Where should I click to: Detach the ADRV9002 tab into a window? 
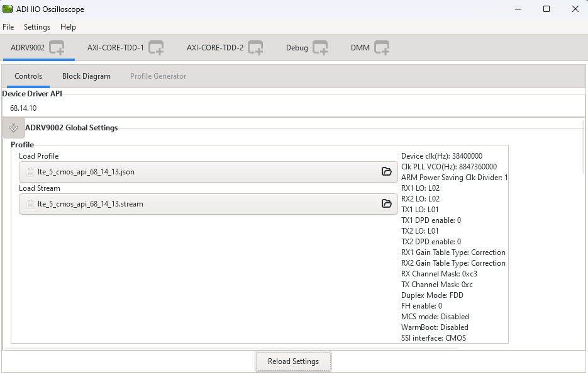coord(57,48)
